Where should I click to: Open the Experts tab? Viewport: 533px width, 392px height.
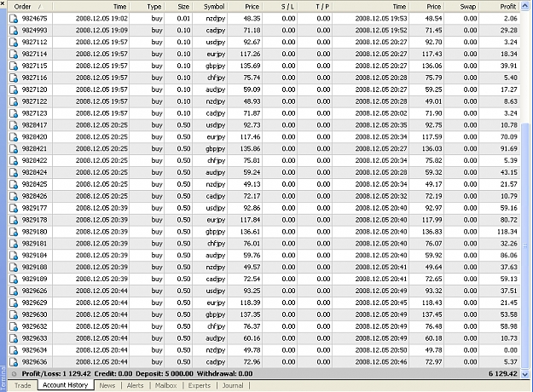[200, 385]
